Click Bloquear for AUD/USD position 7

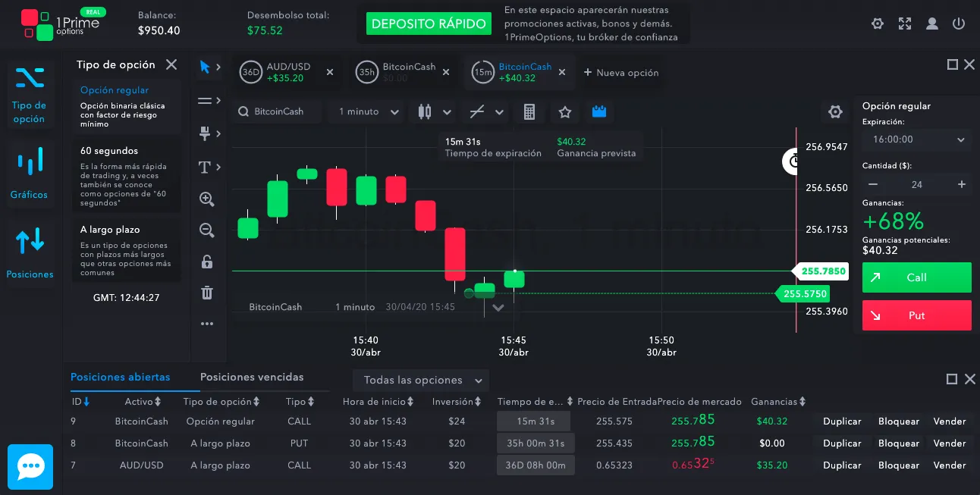899,465
